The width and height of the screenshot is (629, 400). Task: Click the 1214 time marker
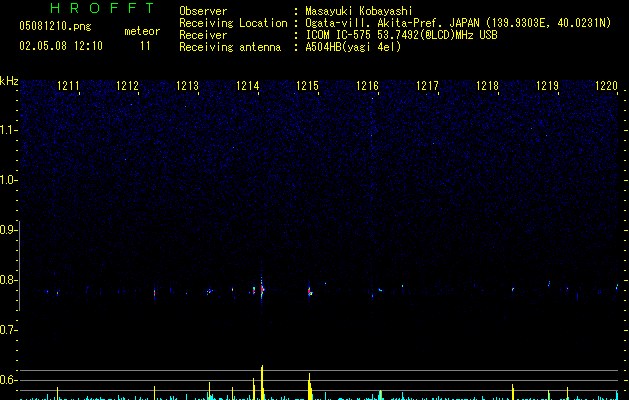point(248,86)
